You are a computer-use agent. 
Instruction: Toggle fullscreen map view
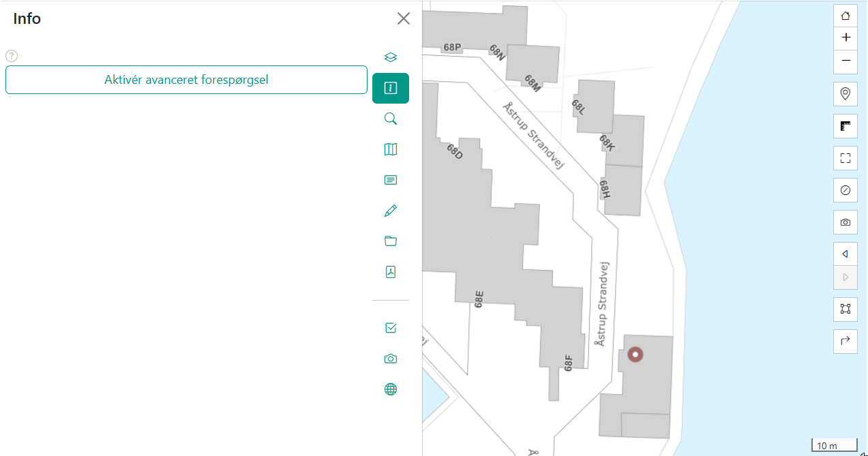845,158
